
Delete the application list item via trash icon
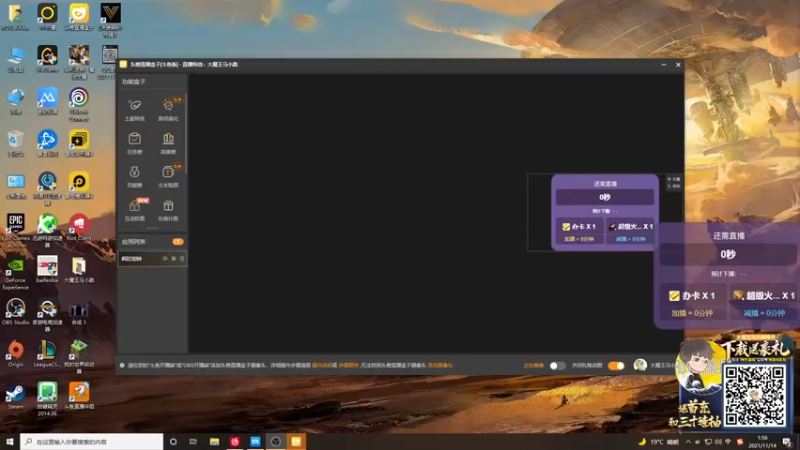[x=182, y=259]
